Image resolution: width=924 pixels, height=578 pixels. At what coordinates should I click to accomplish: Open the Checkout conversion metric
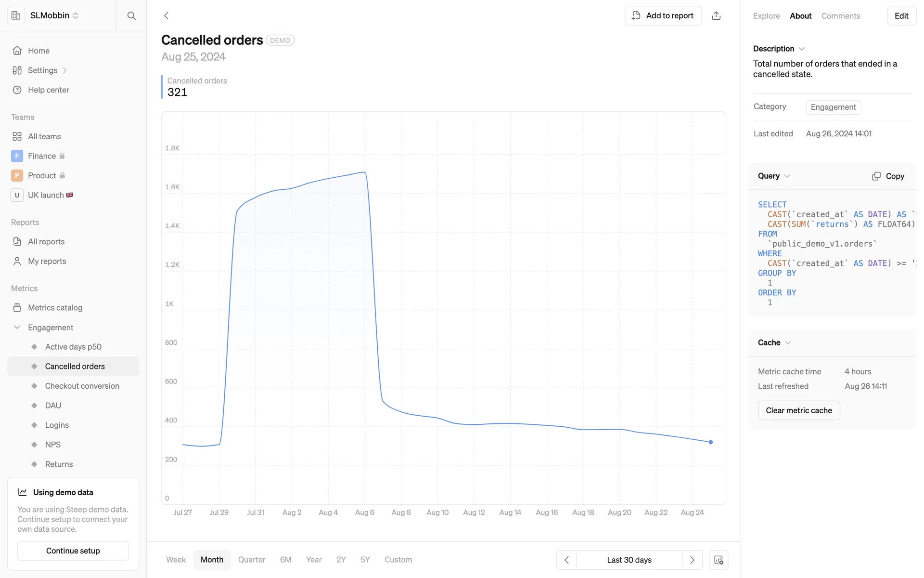(x=82, y=386)
